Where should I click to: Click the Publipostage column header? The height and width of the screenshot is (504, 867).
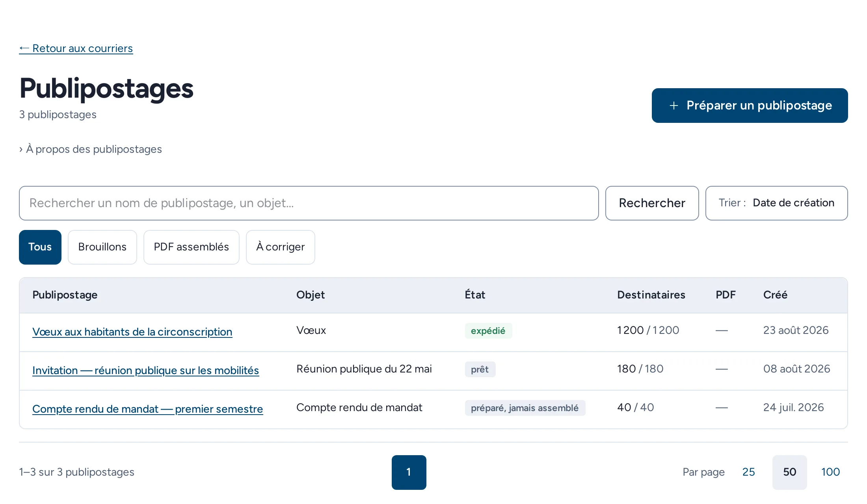65,295
